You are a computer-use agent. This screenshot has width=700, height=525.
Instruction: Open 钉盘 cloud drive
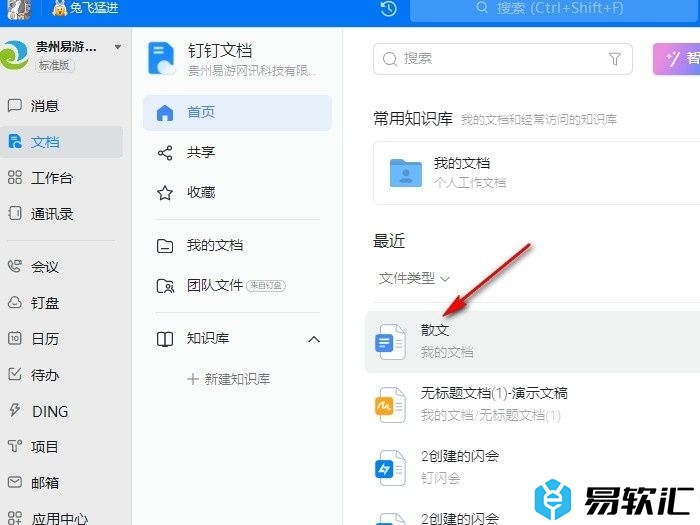(45, 303)
